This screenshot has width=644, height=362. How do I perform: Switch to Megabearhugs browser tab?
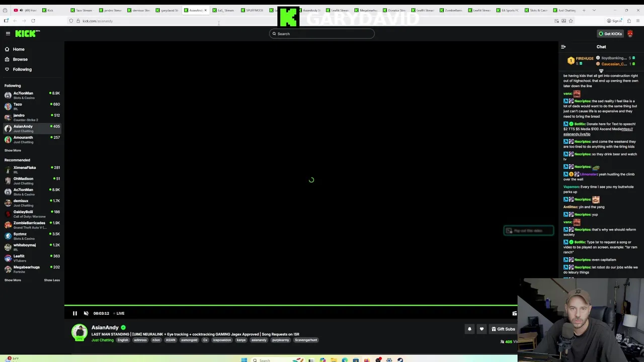pos(366,10)
